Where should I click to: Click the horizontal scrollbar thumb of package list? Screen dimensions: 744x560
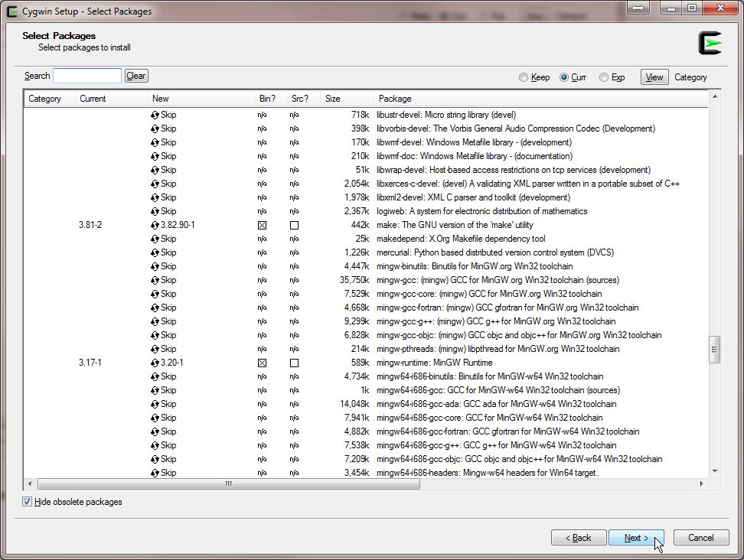tap(229, 483)
